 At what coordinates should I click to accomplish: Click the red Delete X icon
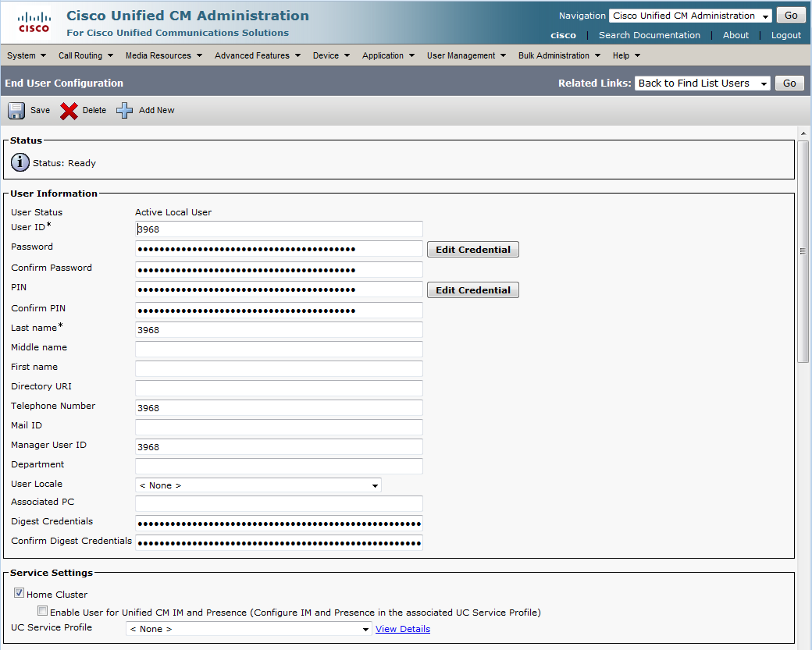tap(69, 111)
